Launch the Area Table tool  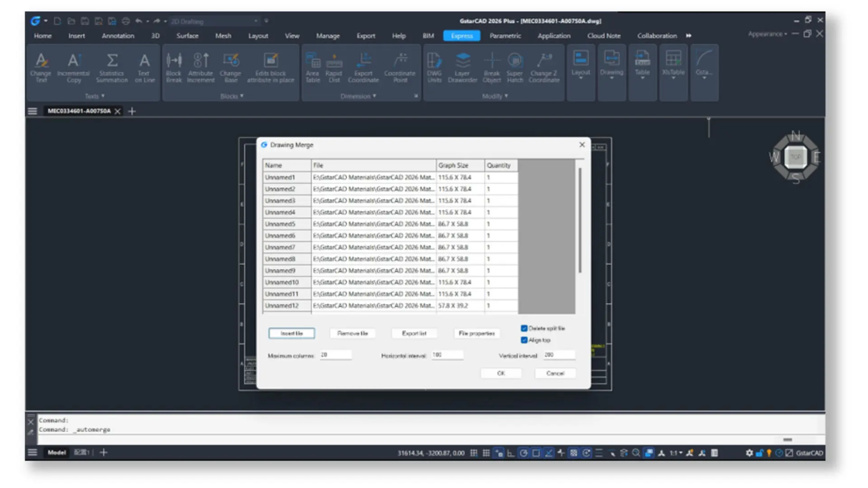[x=312, y=68]
